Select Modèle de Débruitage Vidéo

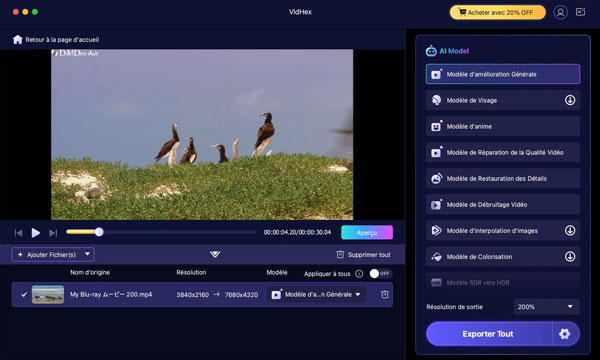(503, 204)
